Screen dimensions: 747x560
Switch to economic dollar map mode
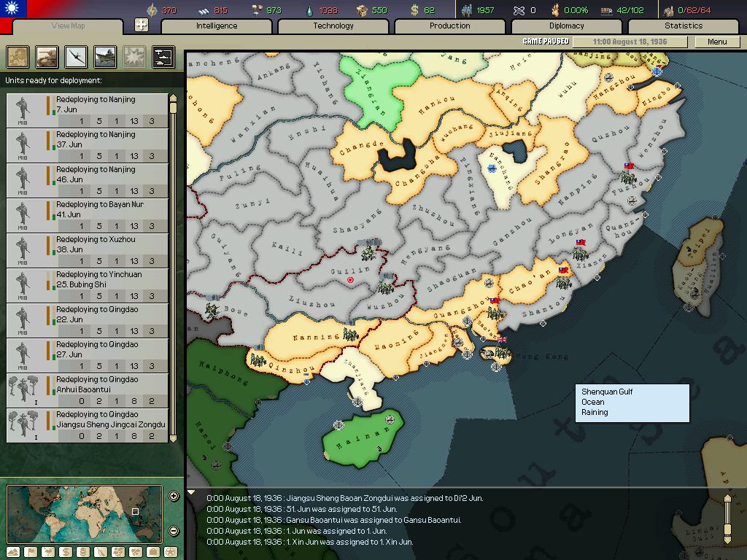point(66,552)
